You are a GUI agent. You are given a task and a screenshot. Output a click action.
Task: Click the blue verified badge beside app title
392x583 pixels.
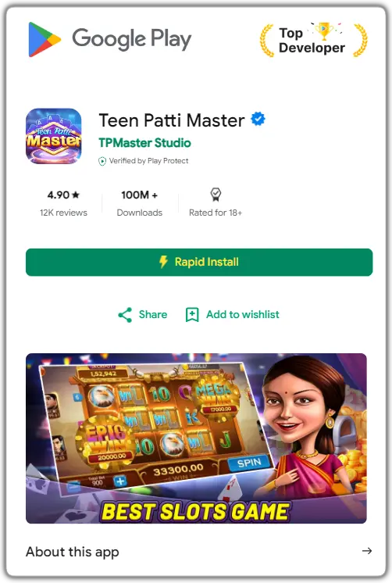[258, 119]
